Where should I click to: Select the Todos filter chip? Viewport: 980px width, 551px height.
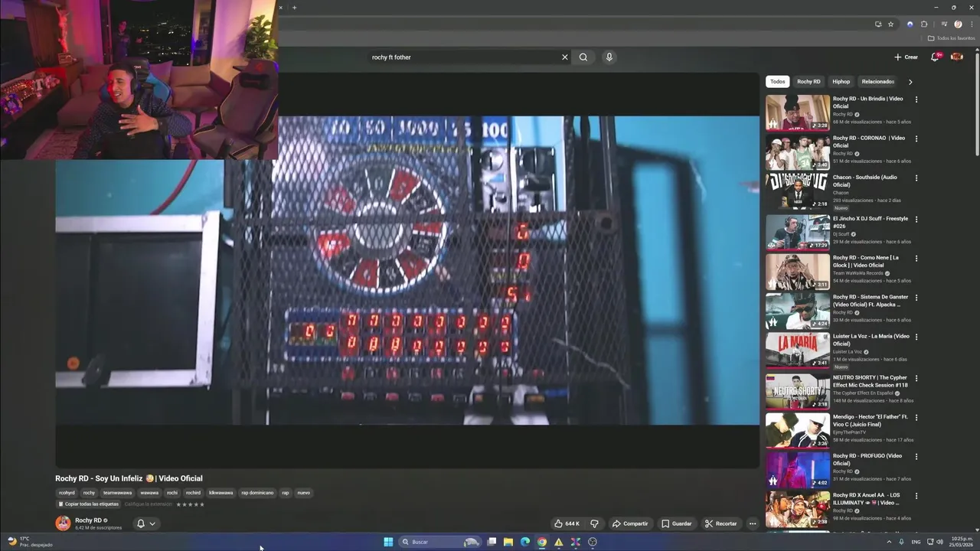[778, 81]
